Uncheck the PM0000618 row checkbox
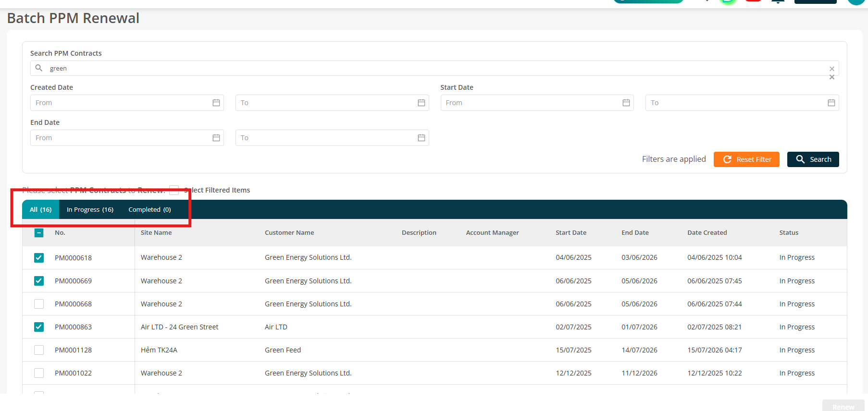This screenshot has width=868, height=411. point(39,258)
